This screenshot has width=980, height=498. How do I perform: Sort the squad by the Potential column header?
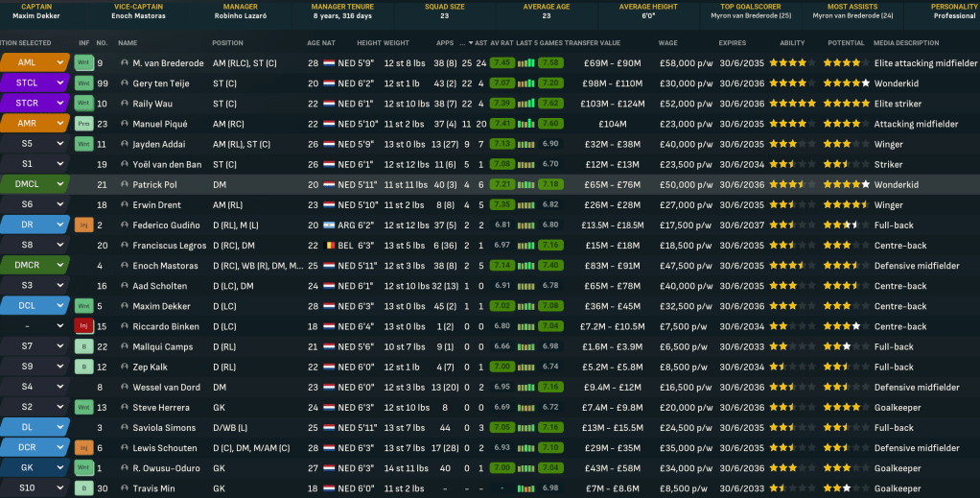(x=846, y=43)
